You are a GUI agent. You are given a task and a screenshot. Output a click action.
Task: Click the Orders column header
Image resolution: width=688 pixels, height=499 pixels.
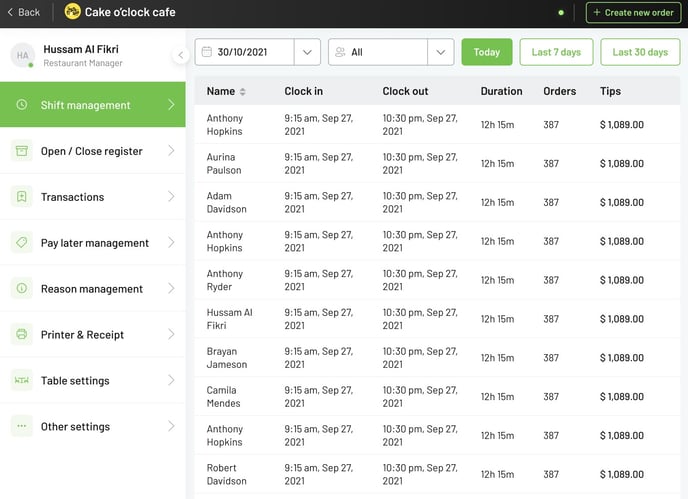click(559, 91)
